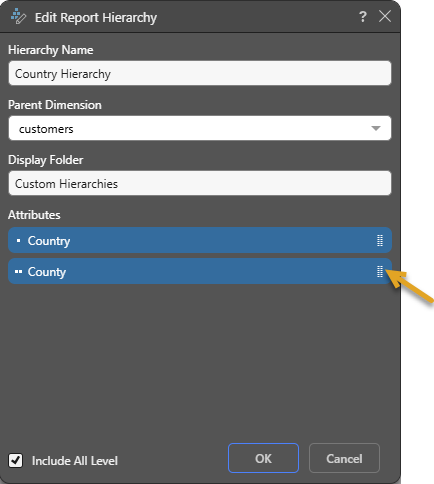
Task: Click the Attributes section label
Action: pyautogui.click(x=34, y=215)
